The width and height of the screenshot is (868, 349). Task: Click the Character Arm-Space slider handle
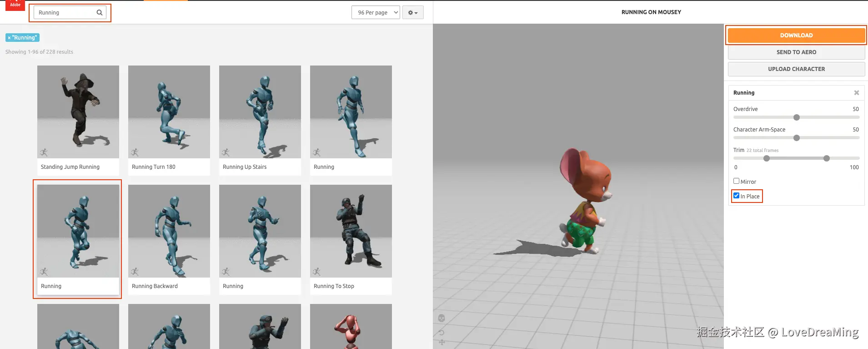[797, 138]
